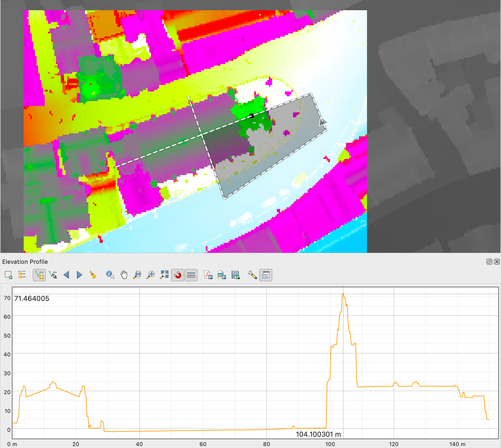Choose the Zoom X Axis tool

pyautogui.click(x=137, y=275)
